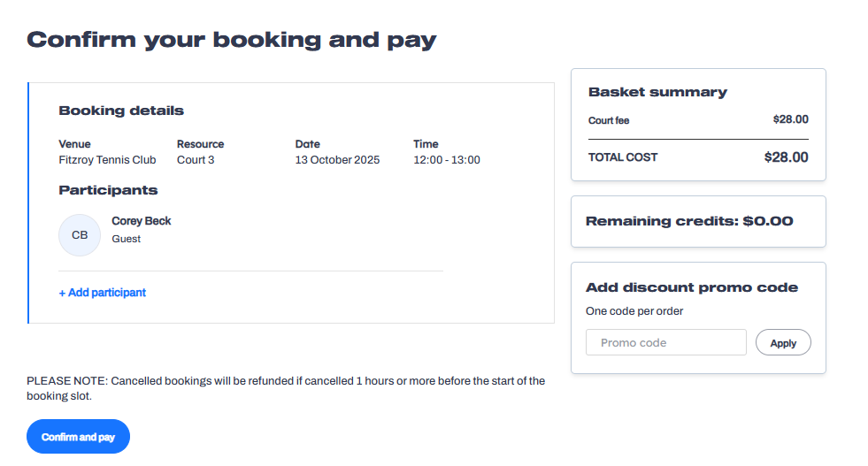868x466 pixels.
Task: Click the Court fee line label
Action: point(609,120)
